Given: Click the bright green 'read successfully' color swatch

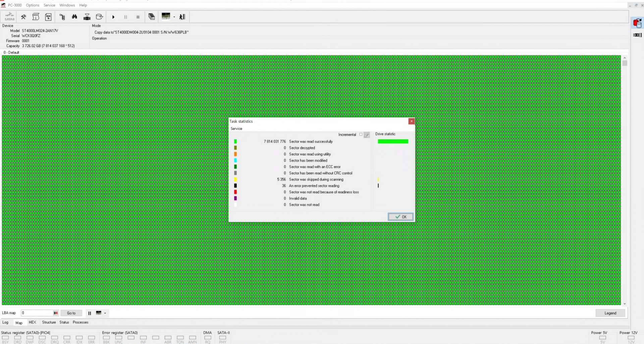Looking at the screenshot, I should tap(235, 141).
